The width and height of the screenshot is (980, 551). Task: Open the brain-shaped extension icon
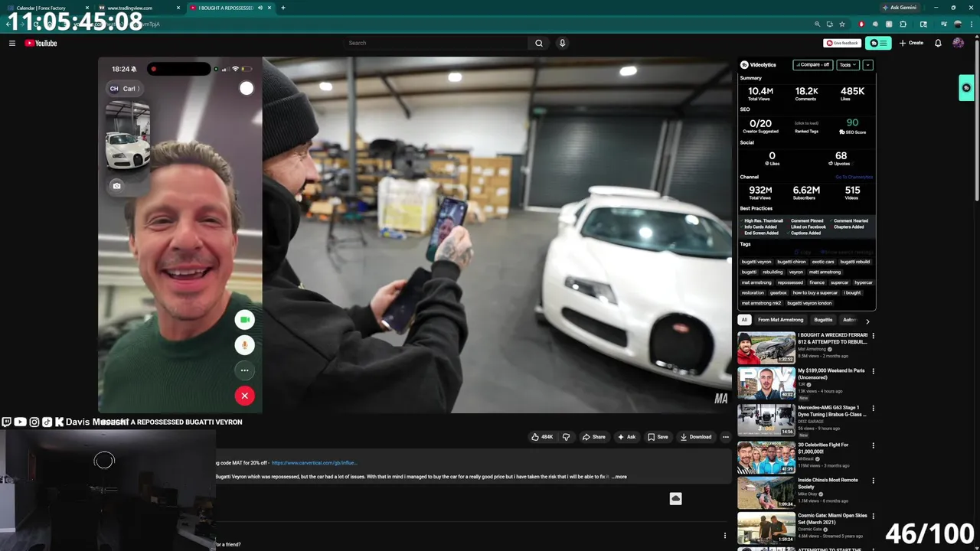[x=875, y=24]
